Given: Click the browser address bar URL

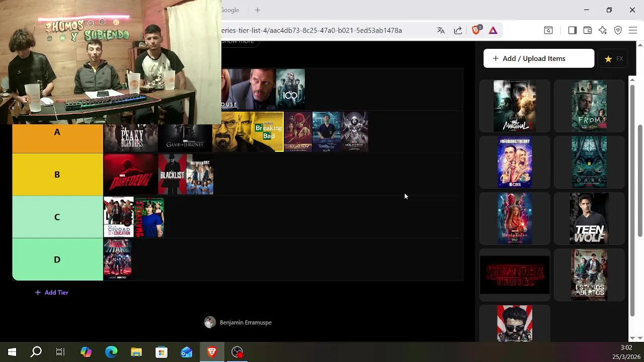Looking at the screenshot, I should point(312,30).
